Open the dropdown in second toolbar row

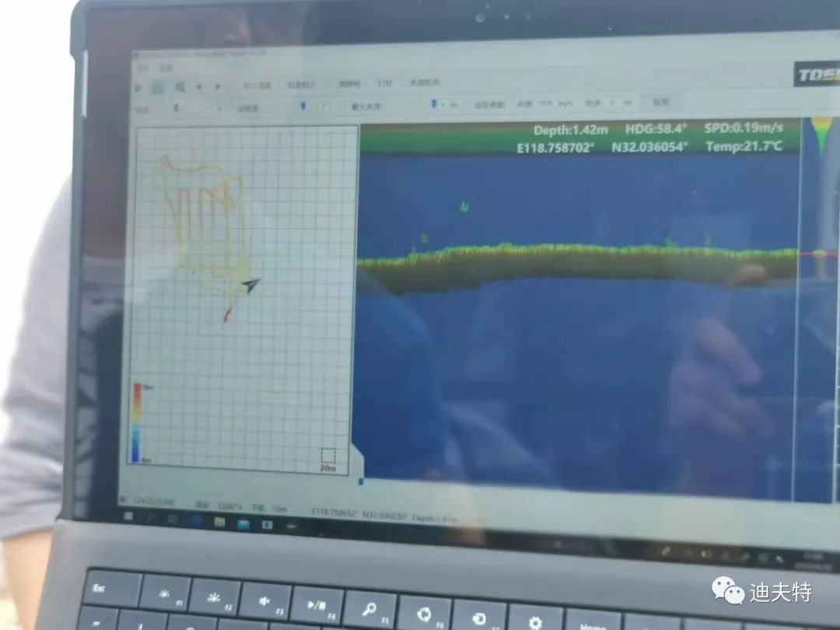click(x=177, y=108)
